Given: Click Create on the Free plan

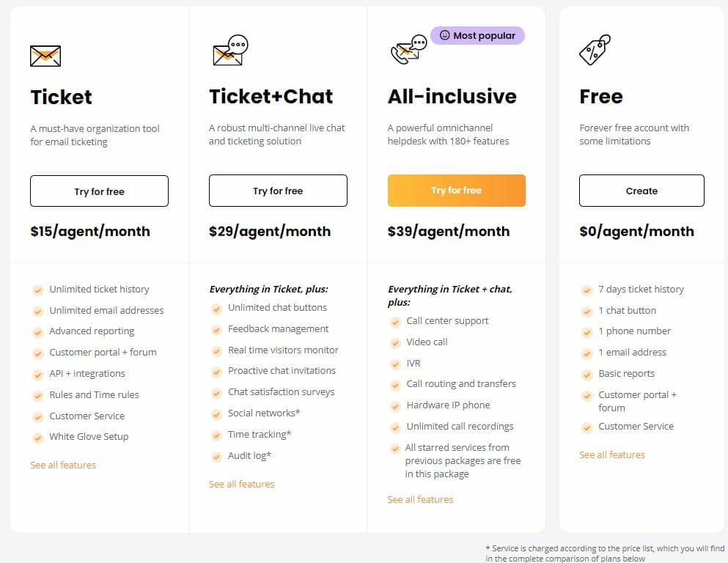Looking at the screenshot, I should coord(641,191).
